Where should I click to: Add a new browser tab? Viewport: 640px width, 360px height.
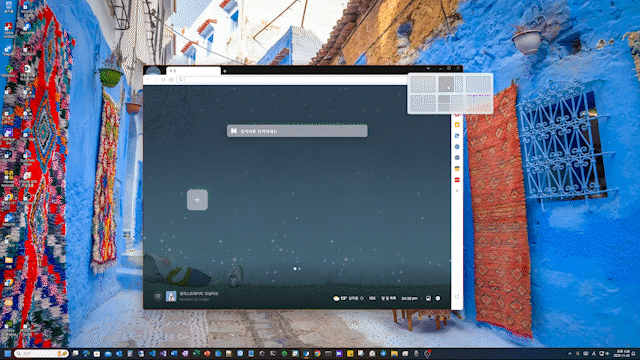(x=225, y=71)
